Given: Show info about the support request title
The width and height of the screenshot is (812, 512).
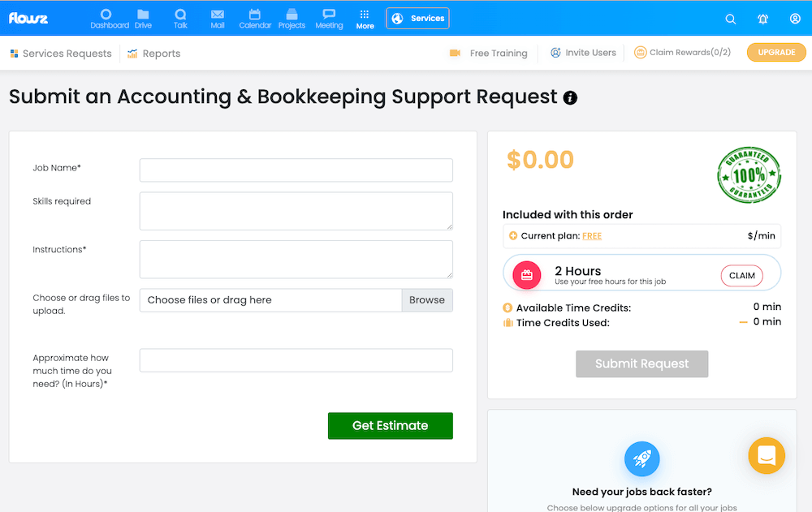Looking at the screenshot, I should pos(570,98).
